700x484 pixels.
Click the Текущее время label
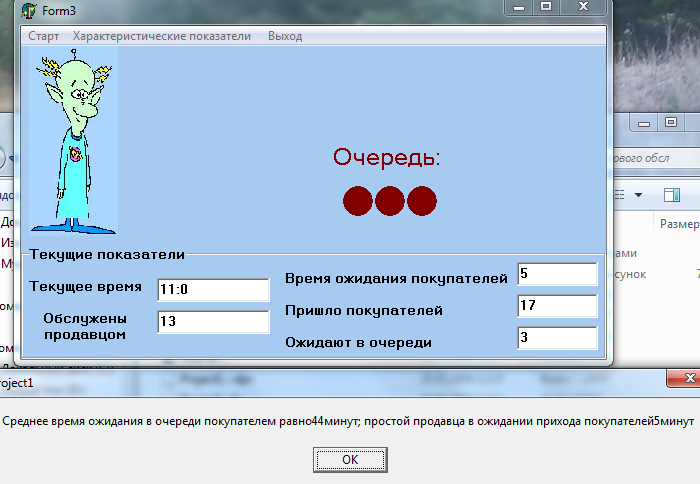[x=85, y=286]
